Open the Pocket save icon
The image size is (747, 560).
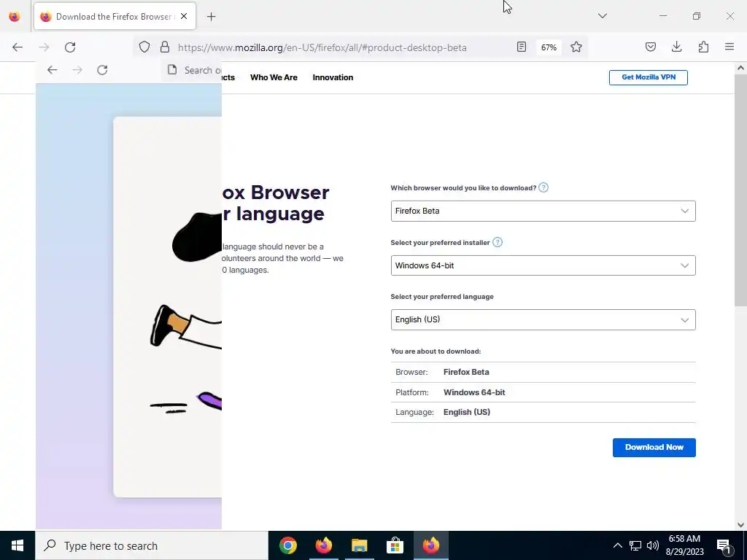pyautogui.click(x=651, y=47)
